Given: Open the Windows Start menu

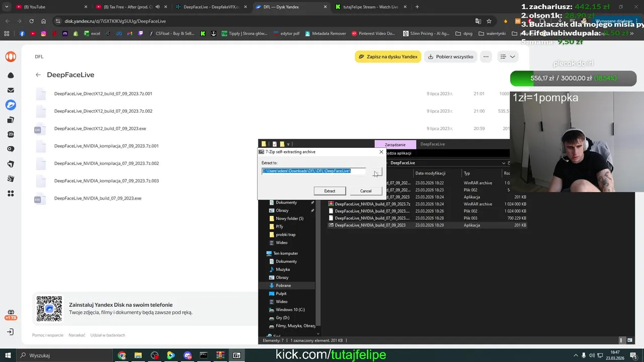Looking at the screenshot, I should [8, 355].
